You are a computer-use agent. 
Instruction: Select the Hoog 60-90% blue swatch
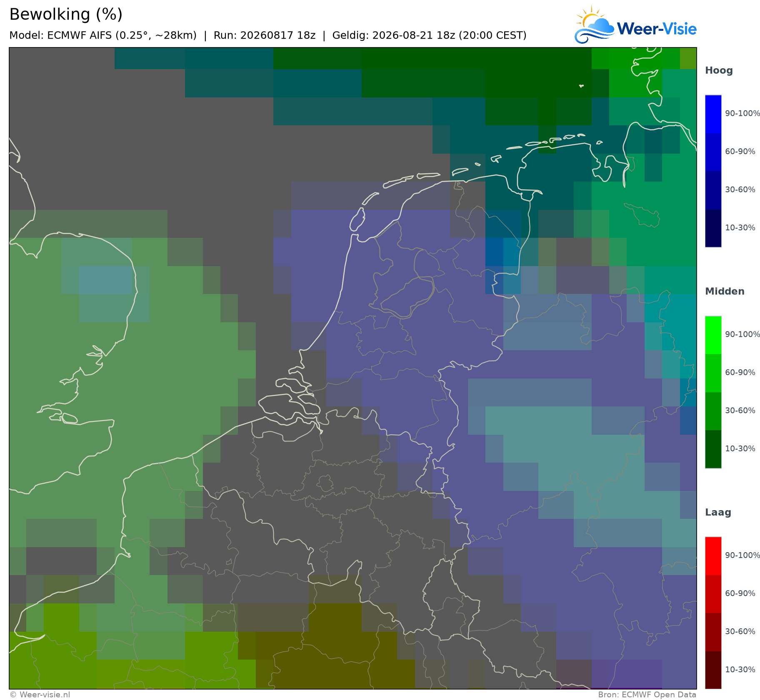pos(713,152)
